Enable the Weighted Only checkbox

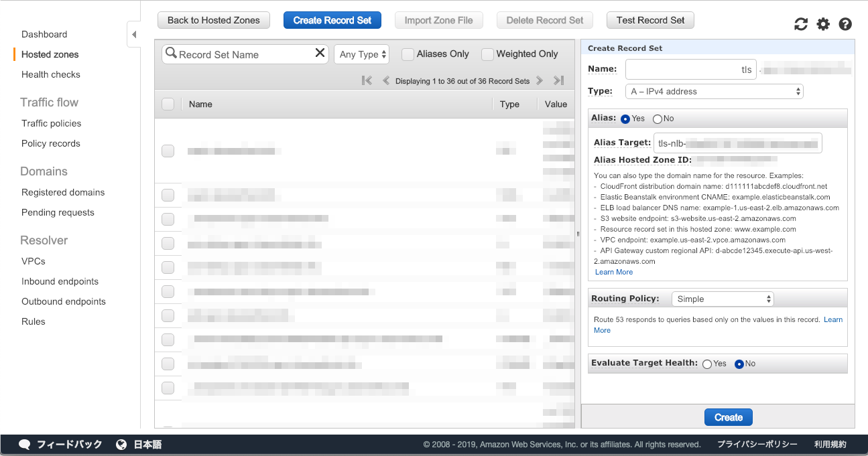(x=487, y=54)
